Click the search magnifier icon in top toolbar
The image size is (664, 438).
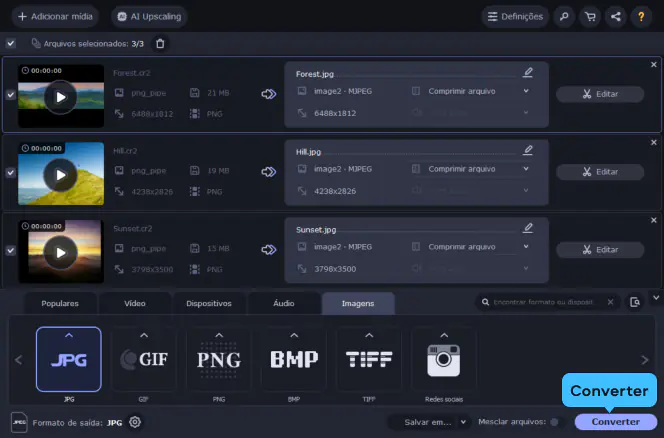coord(565,16)
